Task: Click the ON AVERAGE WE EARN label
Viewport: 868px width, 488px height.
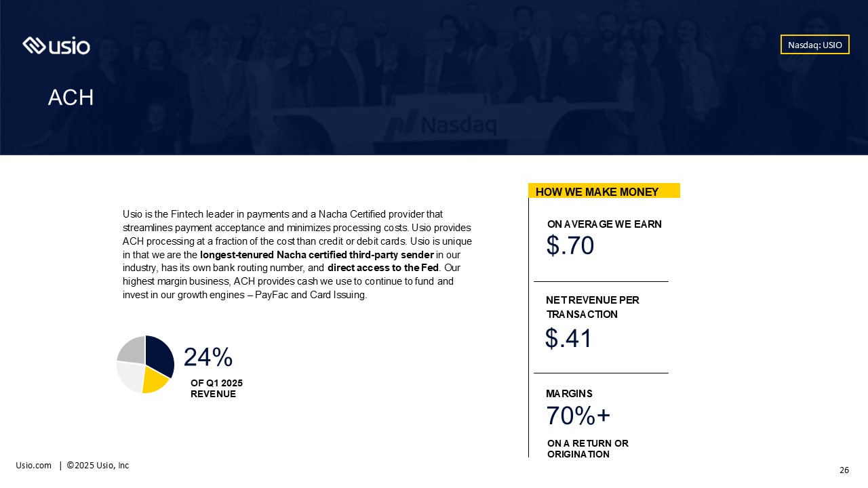Action: click(x=604, y=224)
